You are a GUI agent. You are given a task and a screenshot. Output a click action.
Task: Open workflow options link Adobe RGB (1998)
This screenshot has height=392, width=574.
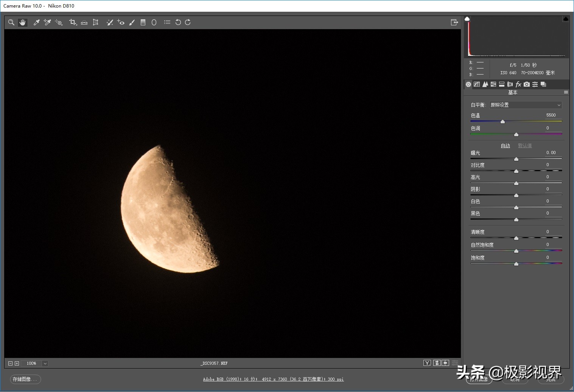pos(273,379)
